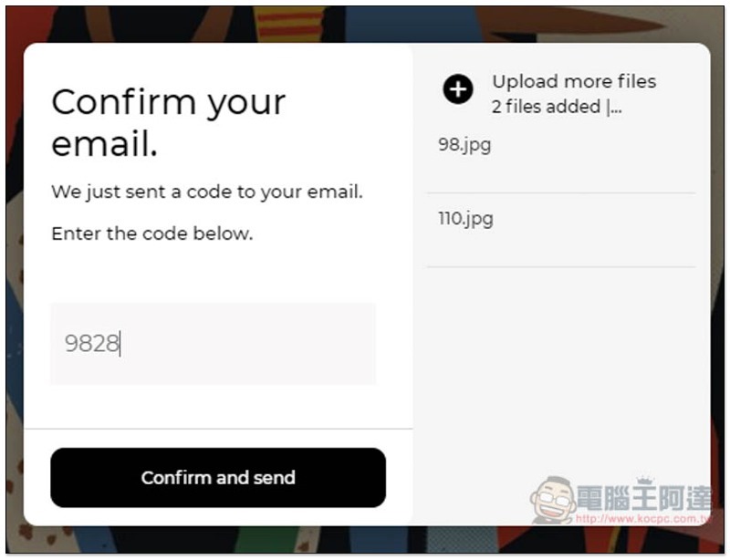Click the "Confirm your email." heading
The width and height of the screenshot is (730, 560).
pos(169,122)
